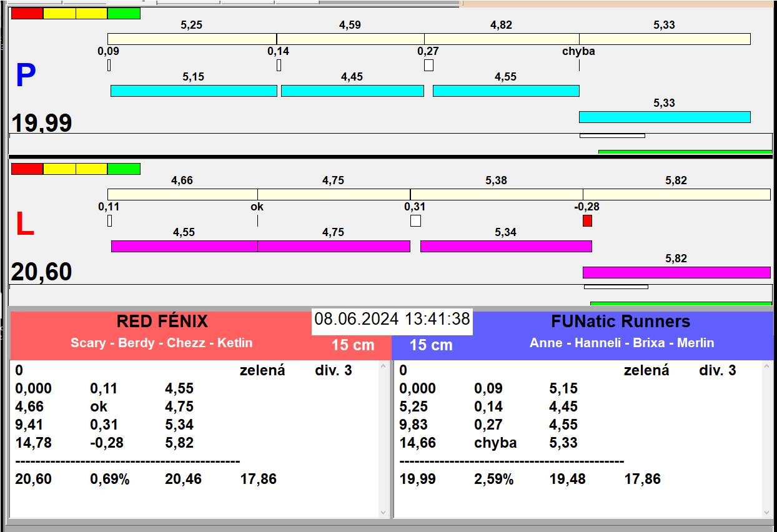Screen dimensions: 777x532
Task: Click the small box under 0,14 in lane P
Action: (x=279, y=65)
